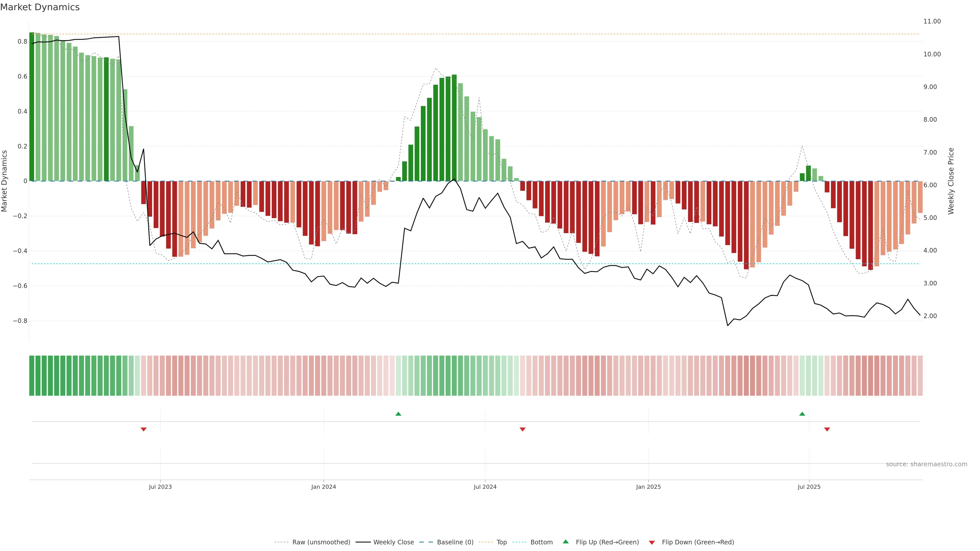Click the first green flip-up triangle marker
This screenshot has height=551, width=980.
[398, 414]
